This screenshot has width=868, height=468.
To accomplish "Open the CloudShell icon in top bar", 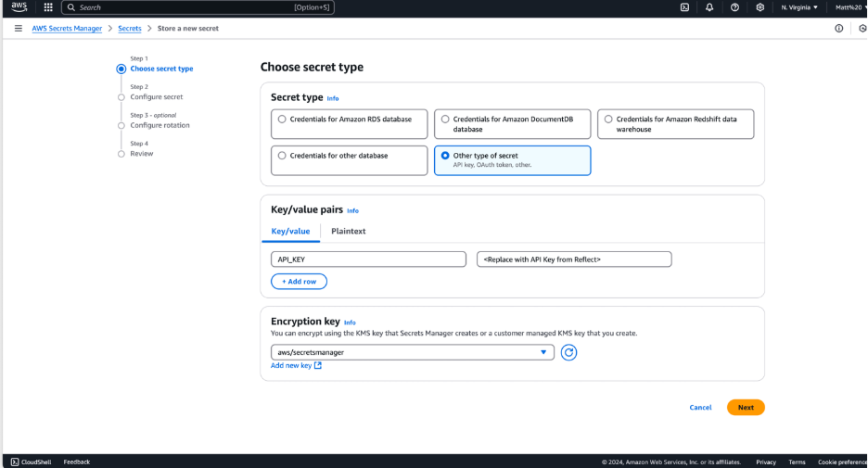I will pos(684,7).
